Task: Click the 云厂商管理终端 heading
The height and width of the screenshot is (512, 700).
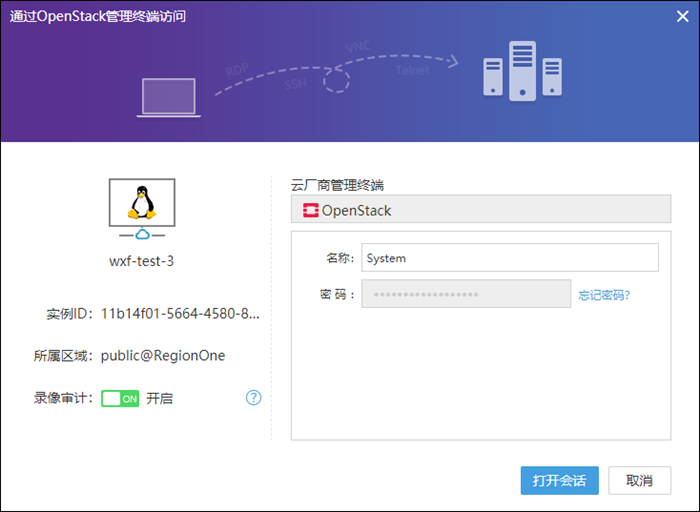Action: 337,185
